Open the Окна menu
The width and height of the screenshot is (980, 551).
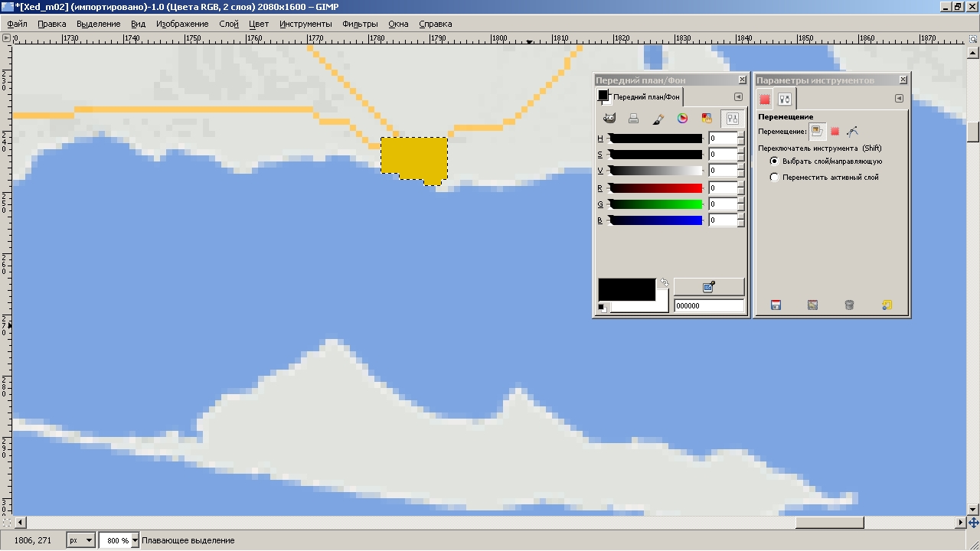click(399, 24)
